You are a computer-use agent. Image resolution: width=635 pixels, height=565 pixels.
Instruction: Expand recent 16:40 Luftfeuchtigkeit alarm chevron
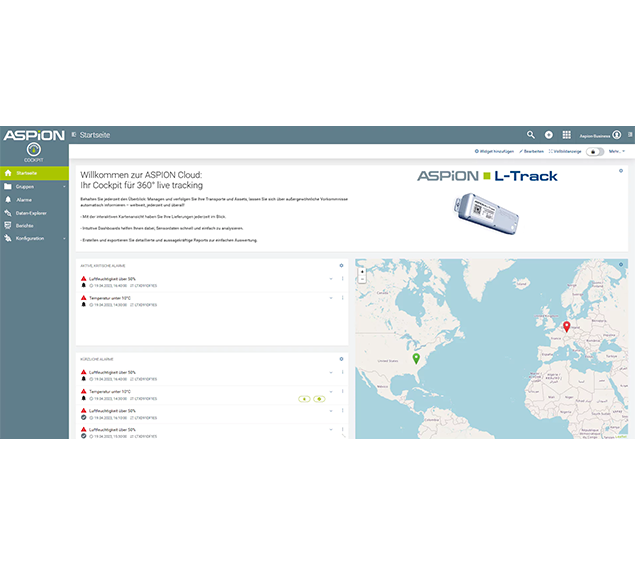331,372
